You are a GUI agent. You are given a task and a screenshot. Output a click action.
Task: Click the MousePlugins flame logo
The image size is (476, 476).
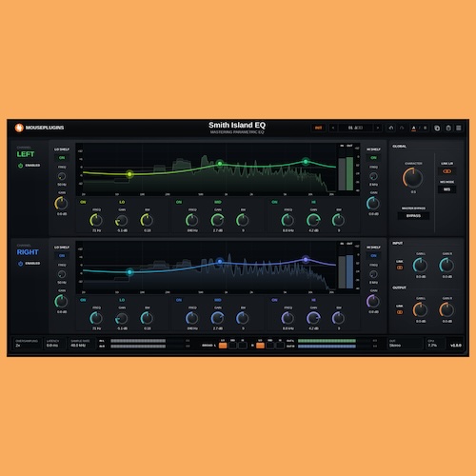pos(19,128)
